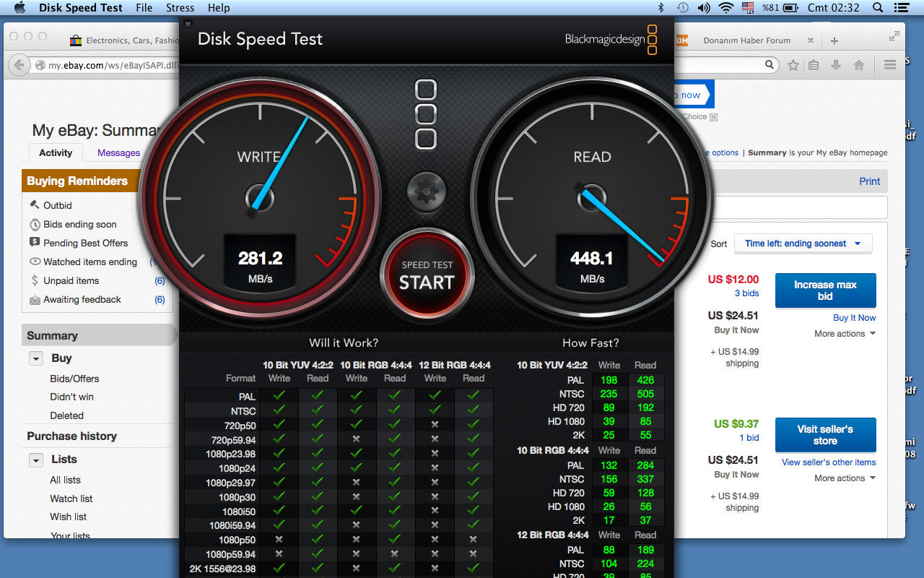Go back with Firefox back arrow
This screenshot has height=578, width=924.
19,64
